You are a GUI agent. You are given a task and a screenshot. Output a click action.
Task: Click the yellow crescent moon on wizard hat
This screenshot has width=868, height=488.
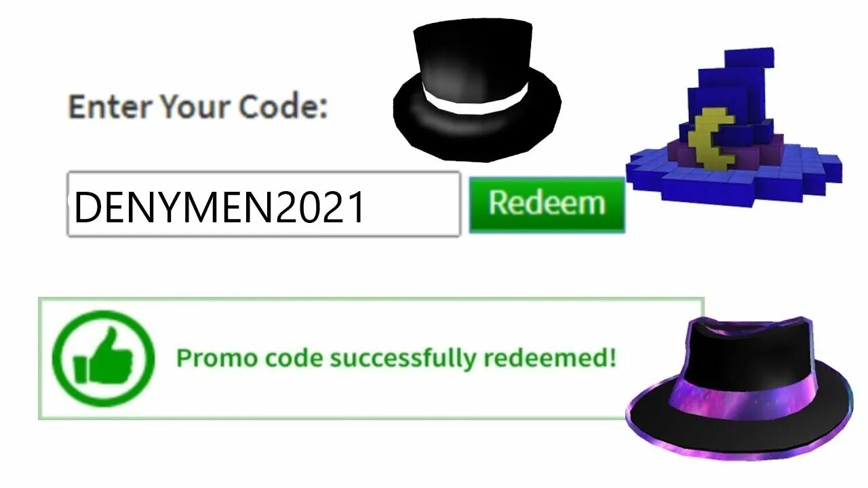(710, 140)
